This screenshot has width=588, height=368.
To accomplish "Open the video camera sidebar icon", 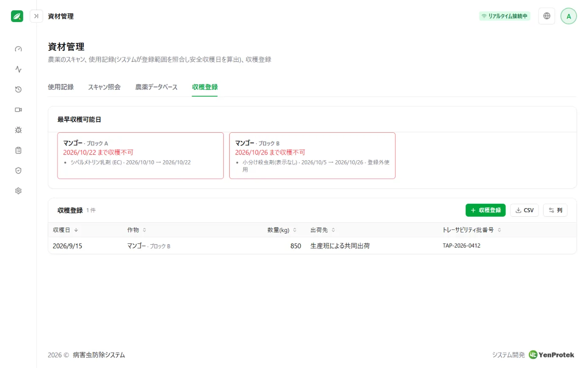I will pyautogui.click(x=18, y=110).
